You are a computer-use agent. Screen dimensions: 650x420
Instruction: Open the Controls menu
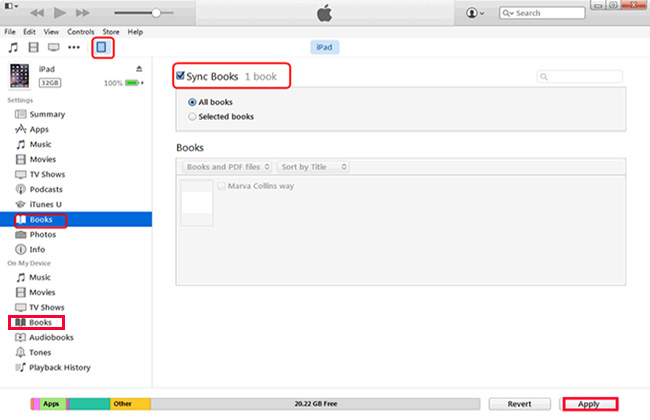pos(81,32)
